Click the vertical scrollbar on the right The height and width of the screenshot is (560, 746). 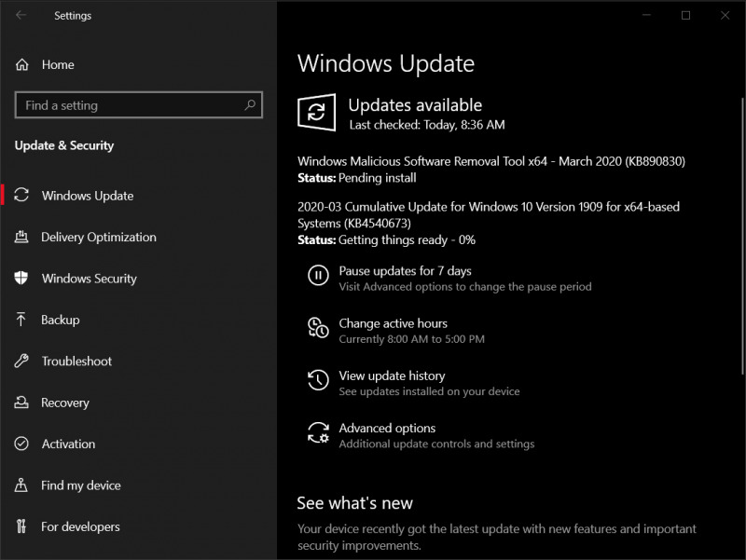click(x=742, y=236)
